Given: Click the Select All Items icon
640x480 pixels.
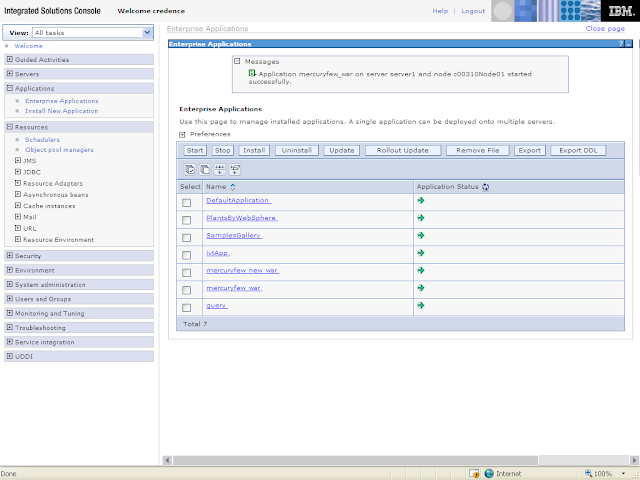Looking at the screenshot, I should tap(190, 169).
